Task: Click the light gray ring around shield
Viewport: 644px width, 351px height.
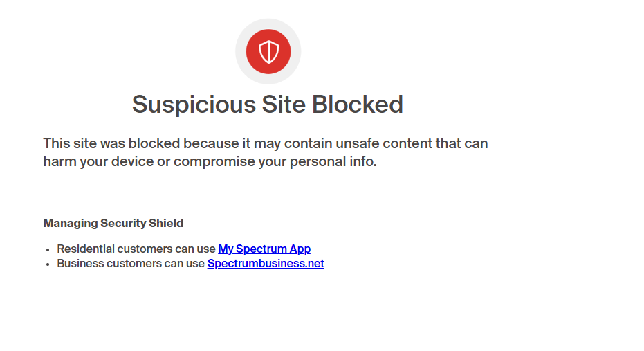Action: 268,24
